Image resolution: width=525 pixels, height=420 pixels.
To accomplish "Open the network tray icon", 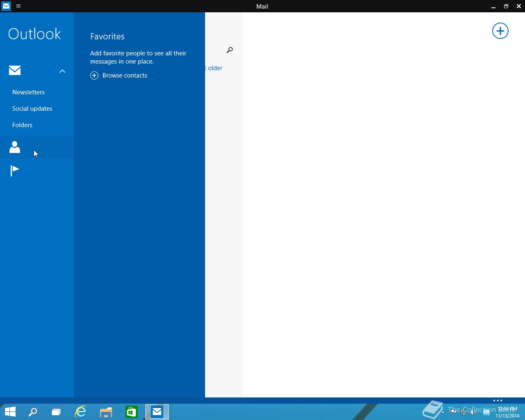I will pos(463,412).
